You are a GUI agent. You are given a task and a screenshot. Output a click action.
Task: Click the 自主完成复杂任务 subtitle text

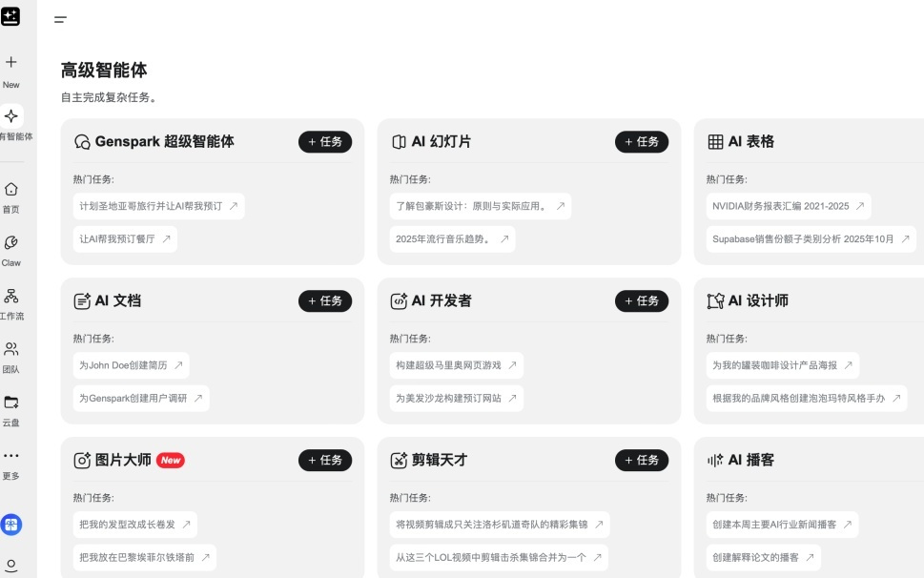pyautogui.click(x=109, y=97)
